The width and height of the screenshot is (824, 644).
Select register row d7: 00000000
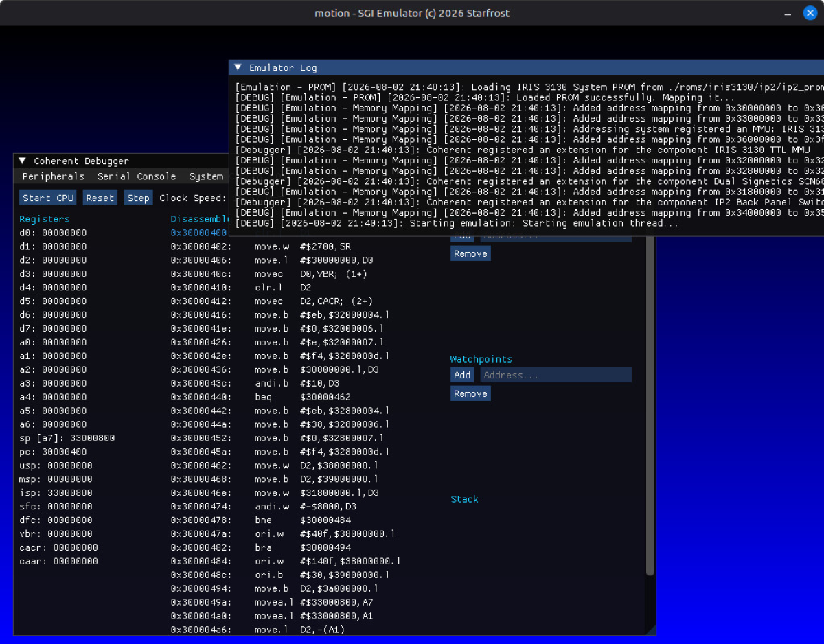[x=53, y=329]
